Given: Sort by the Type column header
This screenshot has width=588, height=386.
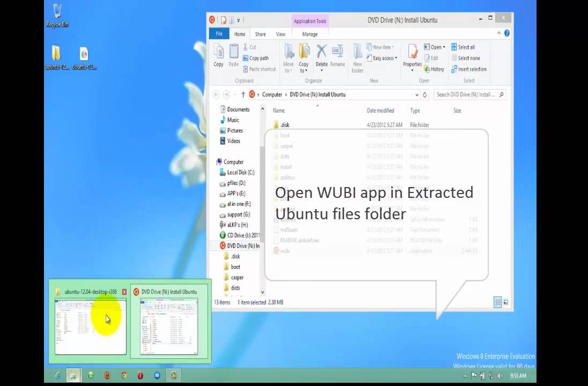Looking at the screenshot, I should [415, 110].
